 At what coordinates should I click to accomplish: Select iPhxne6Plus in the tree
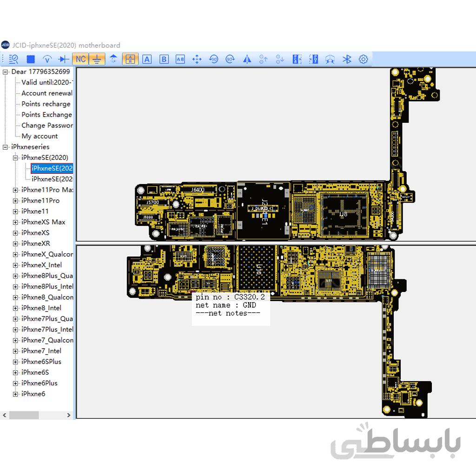coord(40,383)
